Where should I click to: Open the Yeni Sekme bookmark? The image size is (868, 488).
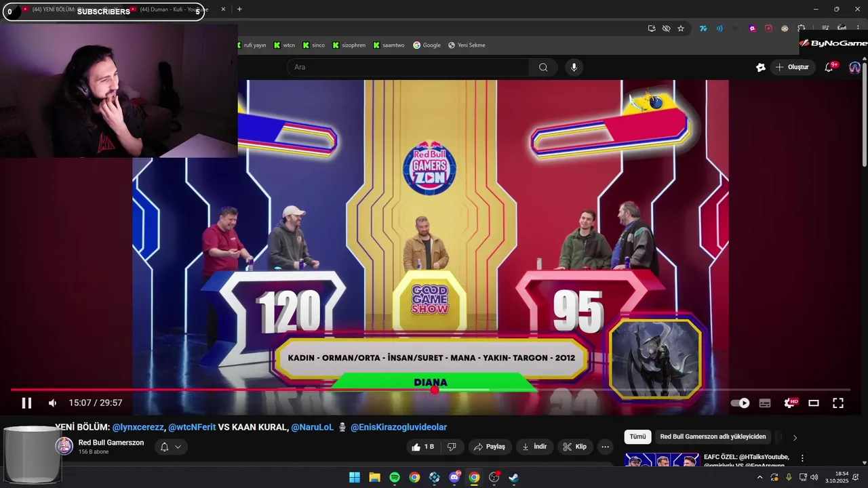pyautogui.click(x=467, y=45)
